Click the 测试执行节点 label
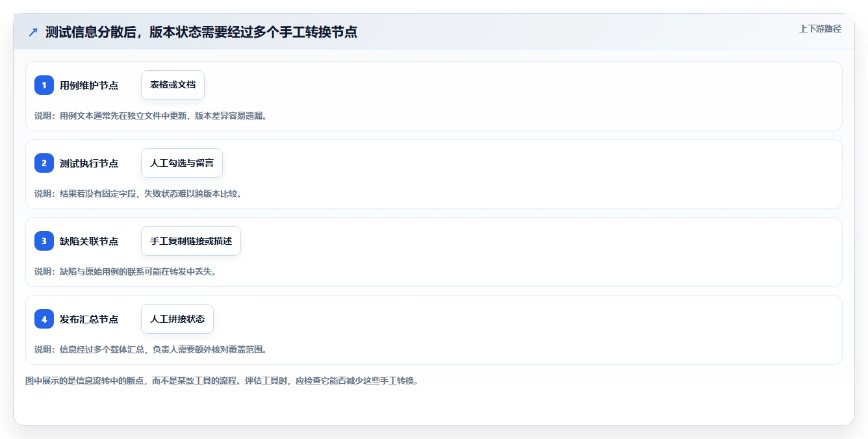Image resolution: width=868 pixels, height=439 pixels. tap(89, 163)
